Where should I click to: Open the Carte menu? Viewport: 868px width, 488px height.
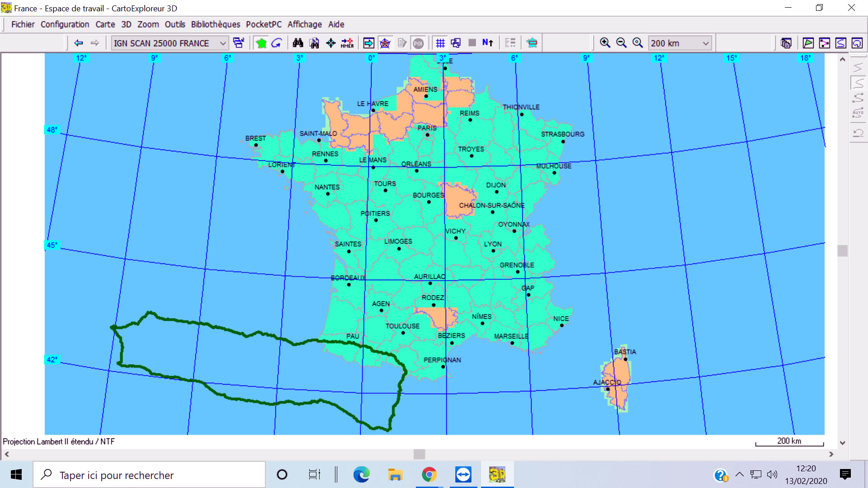point(105,24)
